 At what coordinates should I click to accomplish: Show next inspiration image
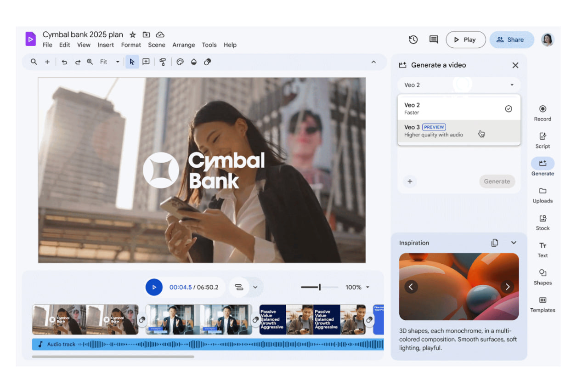[507, 287]
